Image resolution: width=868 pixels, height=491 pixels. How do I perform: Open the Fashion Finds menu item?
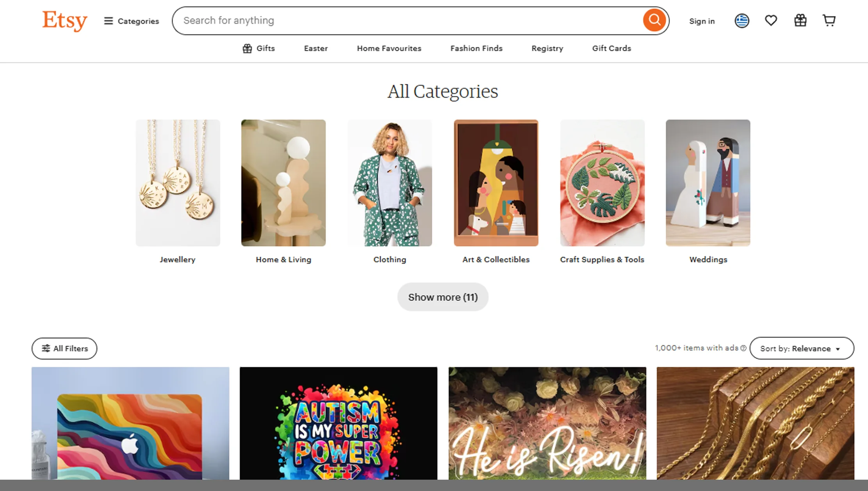pyautogui.click(x=476, y=48)
